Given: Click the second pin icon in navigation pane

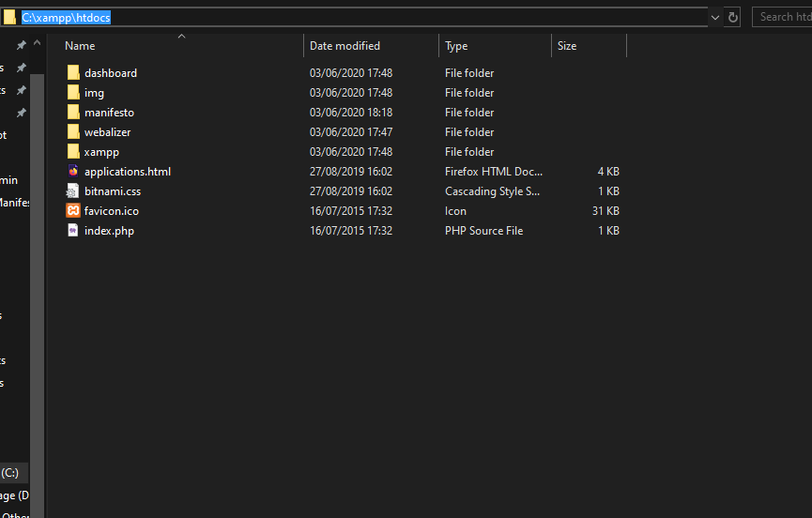Looking at the screenshot, I should [x=22, y=68].
